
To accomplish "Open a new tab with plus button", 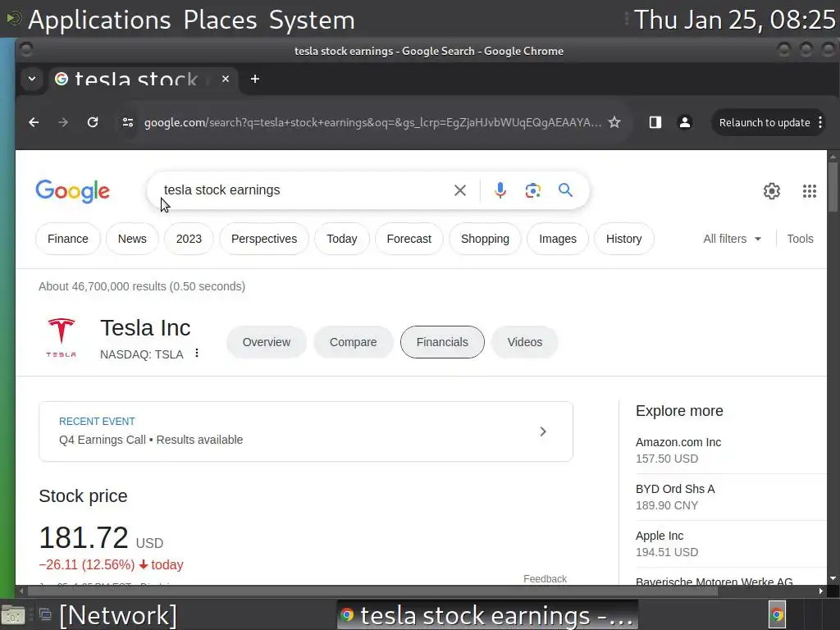I will pos(255,79).
